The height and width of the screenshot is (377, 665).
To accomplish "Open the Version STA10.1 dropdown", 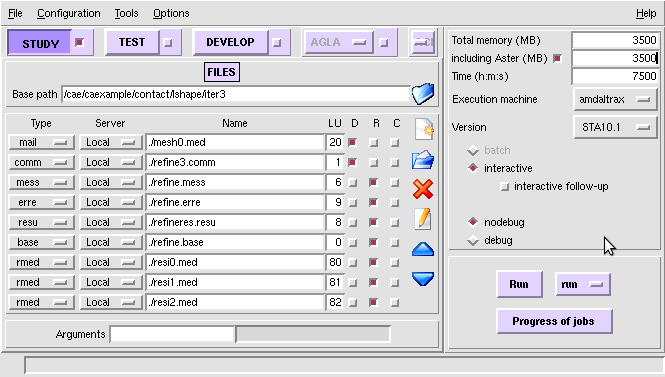I will [615, 127].
